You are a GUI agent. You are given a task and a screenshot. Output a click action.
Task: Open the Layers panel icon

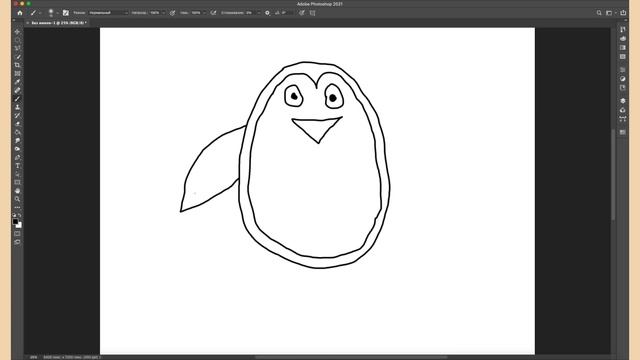coord(622,100)
